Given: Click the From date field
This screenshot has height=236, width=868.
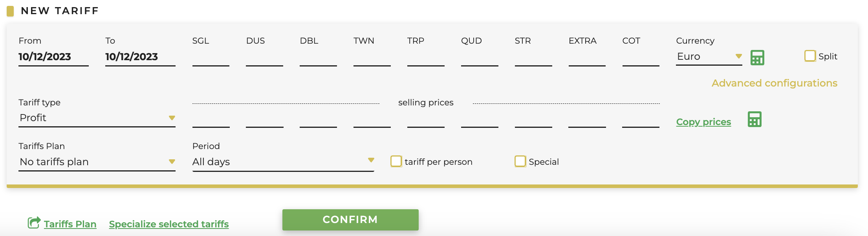Looking at the screenshot, I should point(53,57).
